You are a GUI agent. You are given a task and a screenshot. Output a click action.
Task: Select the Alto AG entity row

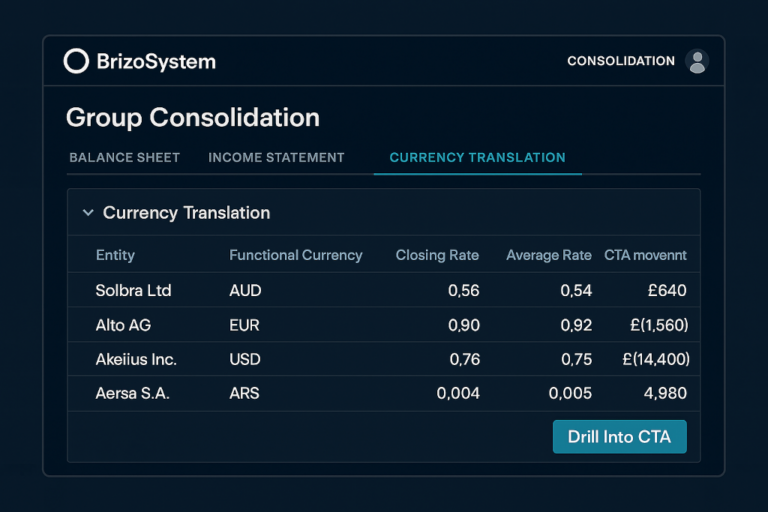pyautogui.click(x=384, y=325)
